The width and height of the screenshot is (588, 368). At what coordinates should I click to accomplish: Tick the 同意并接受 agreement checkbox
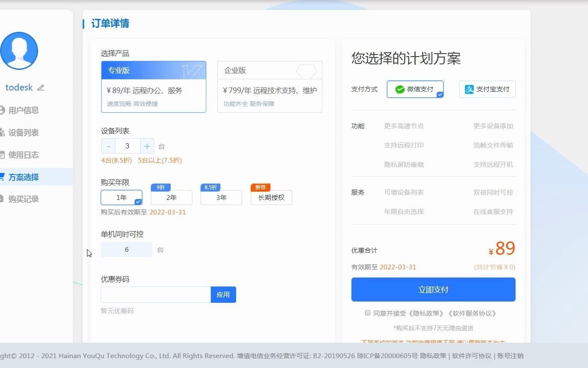[368, 313]
